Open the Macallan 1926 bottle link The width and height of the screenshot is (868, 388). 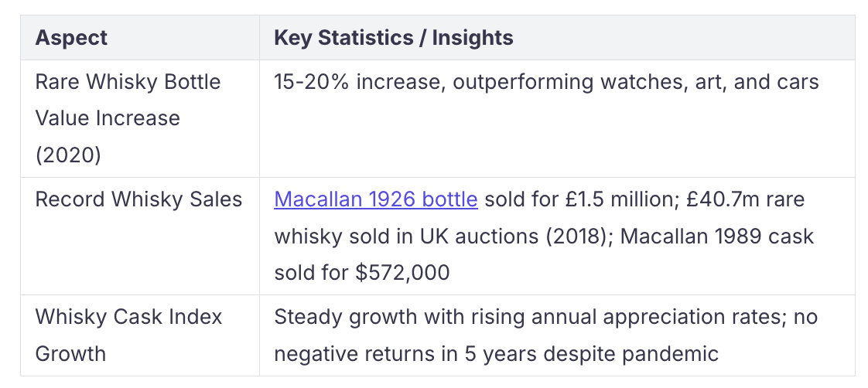pyautogui.click(x=376, y=199)
